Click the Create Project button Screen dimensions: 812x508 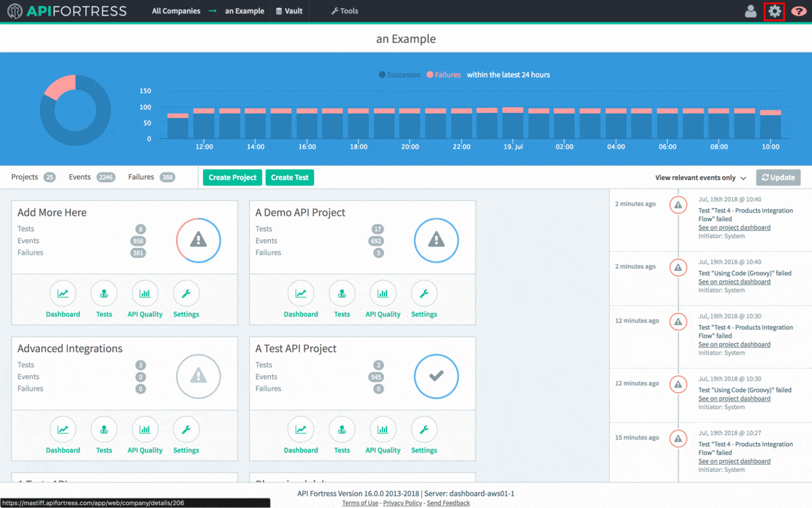coord(232,177)
